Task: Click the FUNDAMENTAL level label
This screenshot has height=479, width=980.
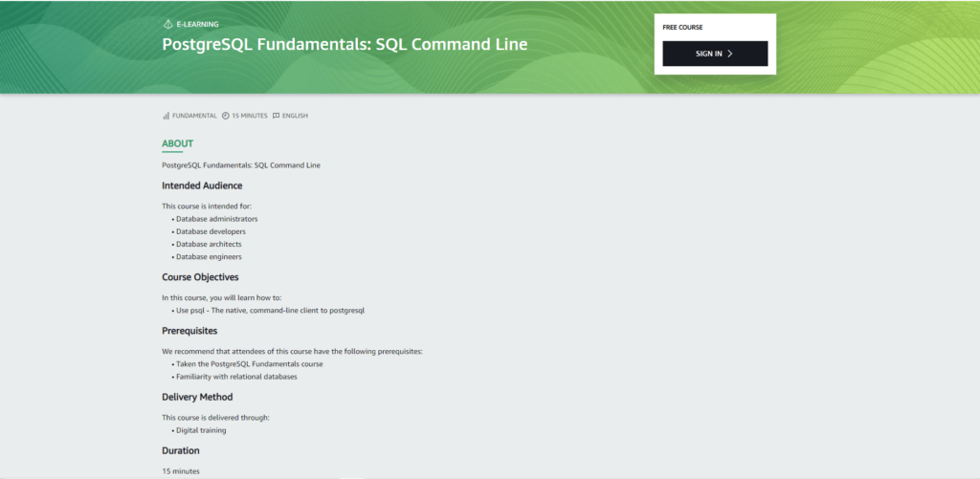Action: (x=194, y=116)
